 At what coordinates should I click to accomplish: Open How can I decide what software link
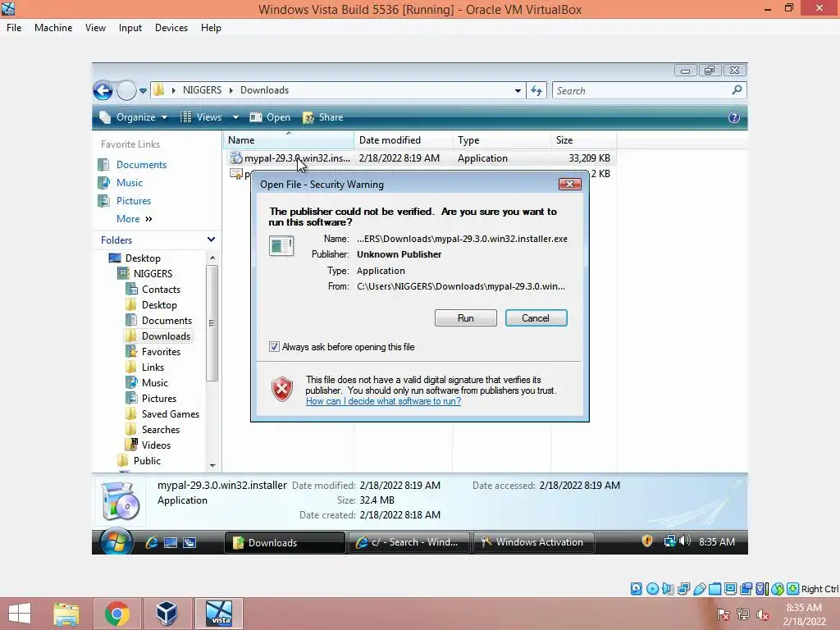pos(384,401)
